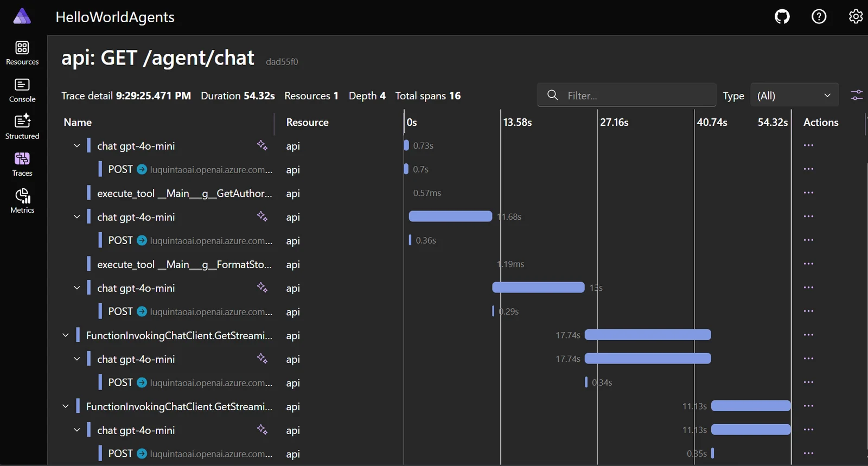The image size is (868, 466).
Task: Click the search magnifier icon in filter box
Action: (x=552, y=95)
